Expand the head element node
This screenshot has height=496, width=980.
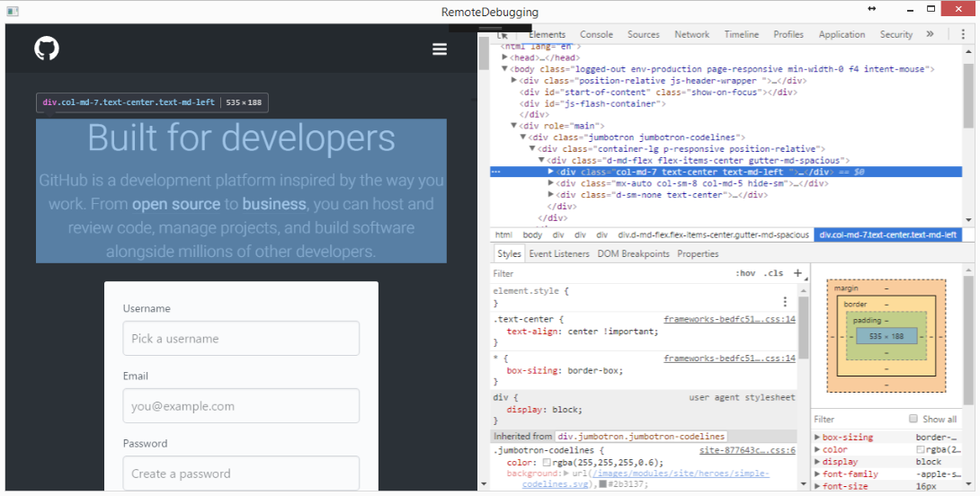505,58
